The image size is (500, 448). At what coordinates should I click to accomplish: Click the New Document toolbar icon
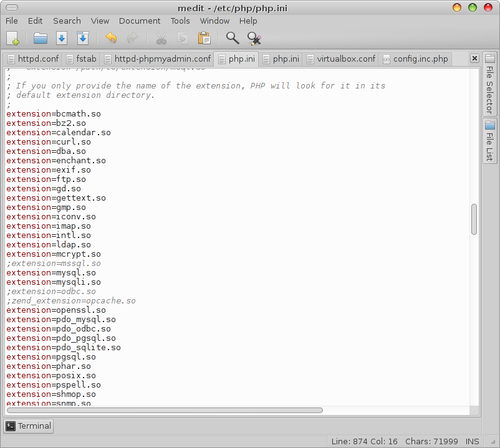(x=13, y=39)
